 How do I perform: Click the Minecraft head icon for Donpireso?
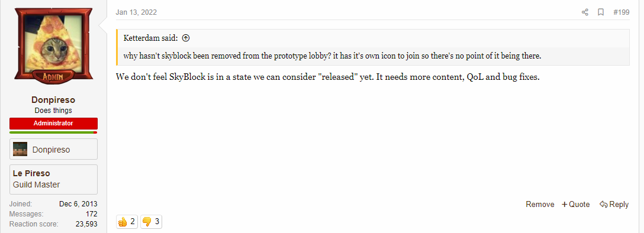coord(20,149)
